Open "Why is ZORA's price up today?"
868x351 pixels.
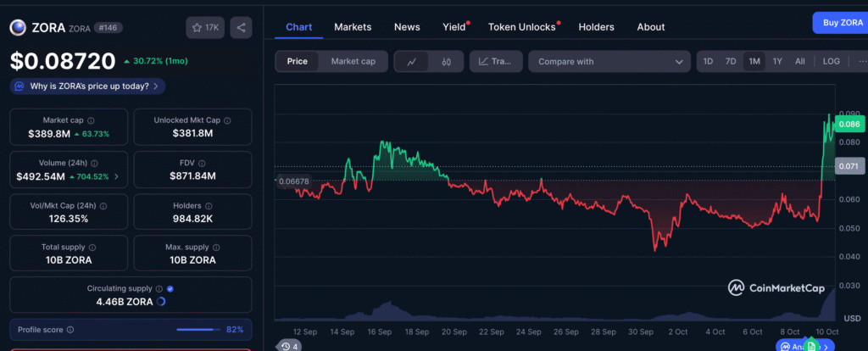click(88, 86)
